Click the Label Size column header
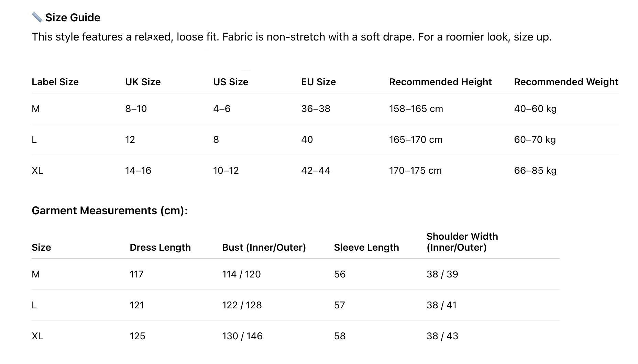This screenshot has width=638, height=364. 55,82
